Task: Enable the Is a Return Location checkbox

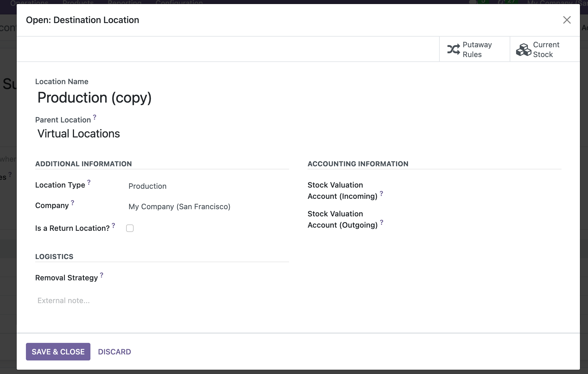Action: pyautogui.click(x=130, y=228)
